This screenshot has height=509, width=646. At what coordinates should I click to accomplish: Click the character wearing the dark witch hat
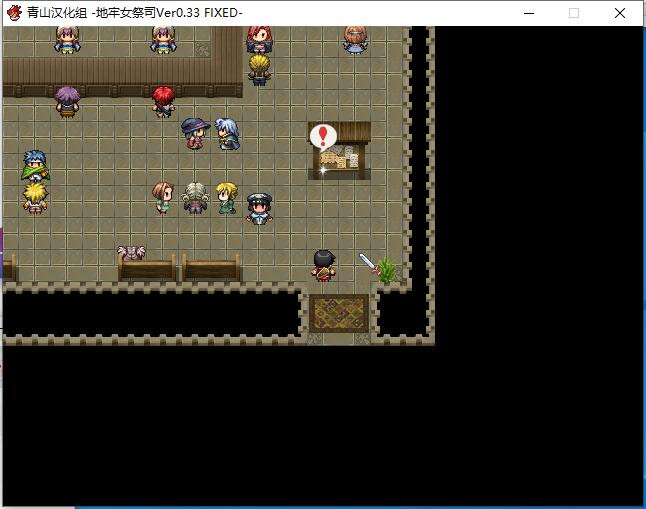193,133
